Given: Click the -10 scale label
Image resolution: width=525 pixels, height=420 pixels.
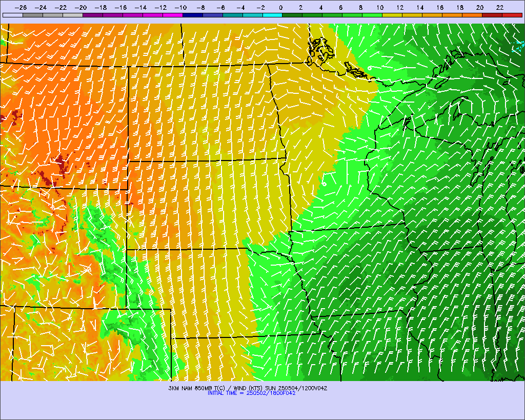Looking at the screenshot, I should (x=180, y=8).
